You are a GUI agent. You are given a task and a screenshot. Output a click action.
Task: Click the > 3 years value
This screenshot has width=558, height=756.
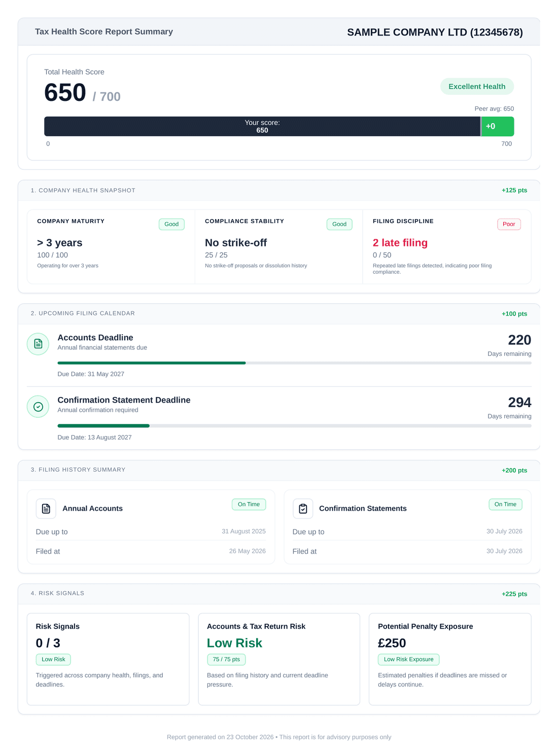[x=60, y=243]
